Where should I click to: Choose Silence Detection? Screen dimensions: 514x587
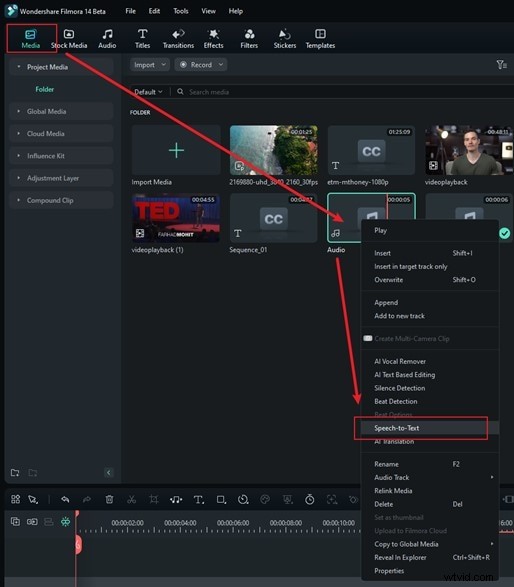pos(430,388)
